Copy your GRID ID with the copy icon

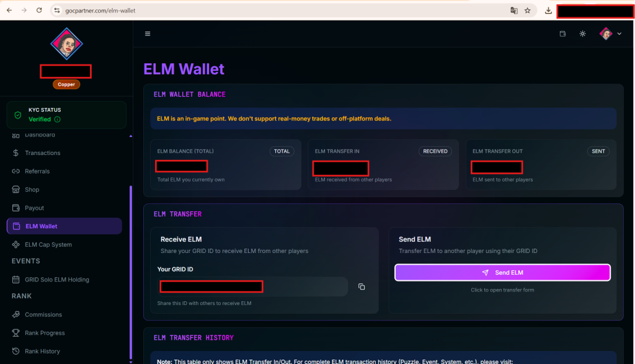point(362,286)
